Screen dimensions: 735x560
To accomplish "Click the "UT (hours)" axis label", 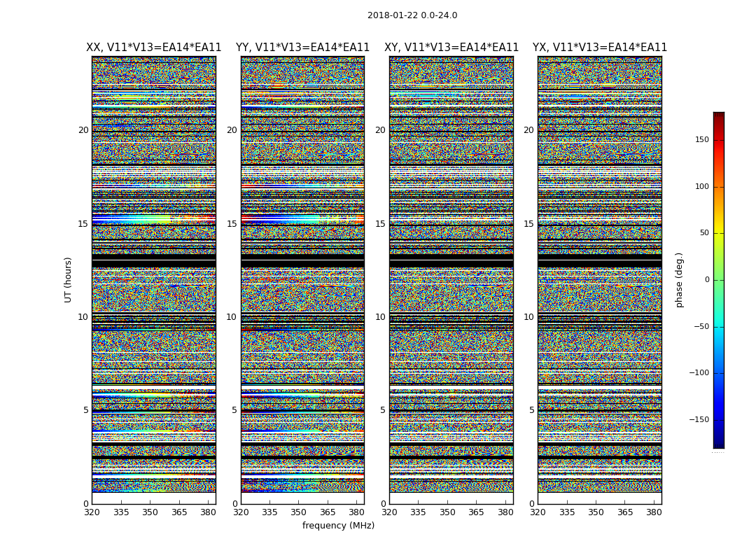I will (x=68, y=280).
